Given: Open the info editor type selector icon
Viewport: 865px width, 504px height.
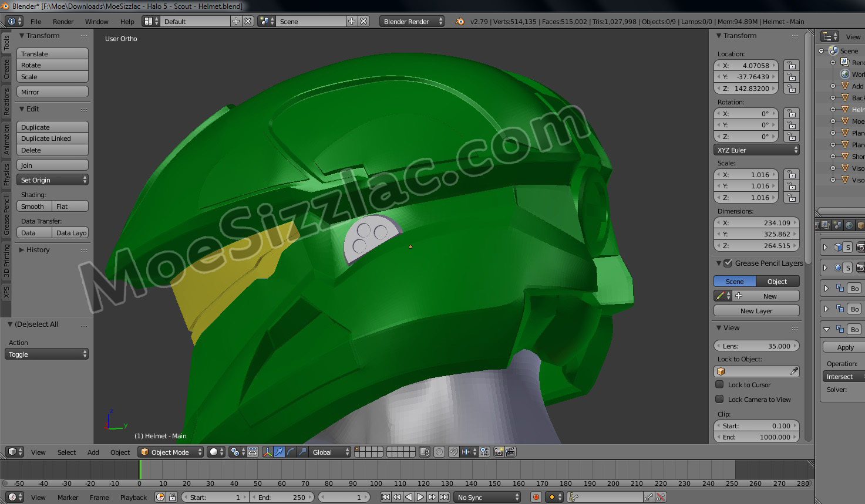Looking at the screenshot, I should pos(14,21).
